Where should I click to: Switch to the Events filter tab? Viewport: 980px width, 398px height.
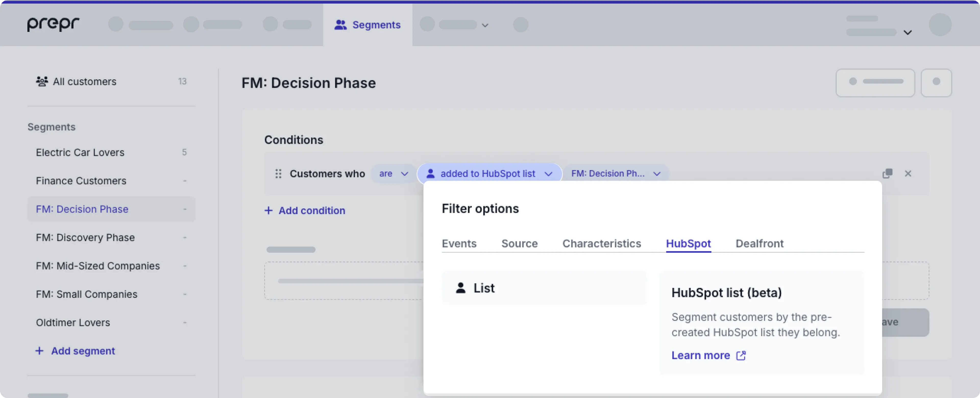point(459,243)
